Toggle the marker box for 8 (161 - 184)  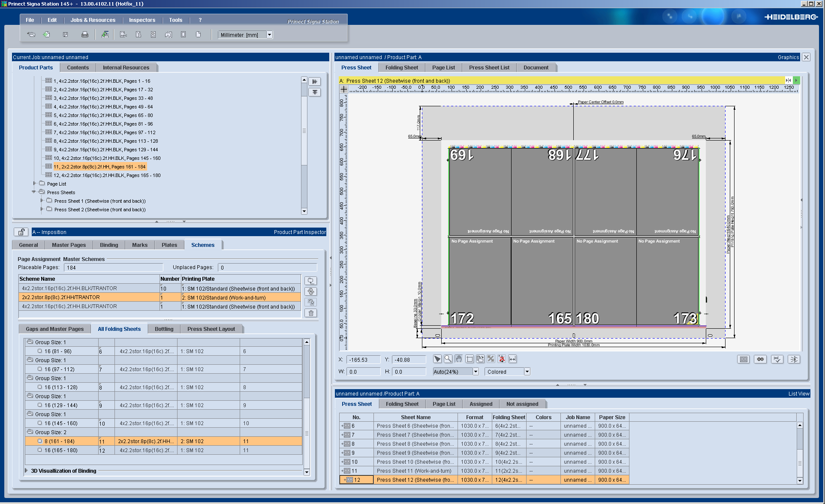40,441
